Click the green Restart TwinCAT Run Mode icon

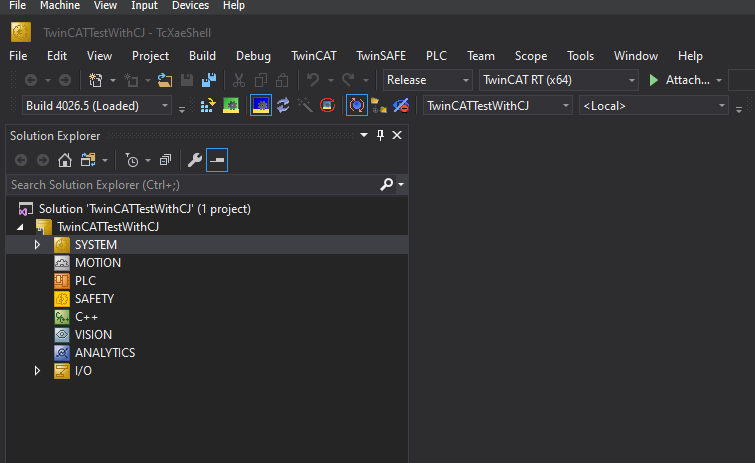pyautogui.click(x=231, y=105)
